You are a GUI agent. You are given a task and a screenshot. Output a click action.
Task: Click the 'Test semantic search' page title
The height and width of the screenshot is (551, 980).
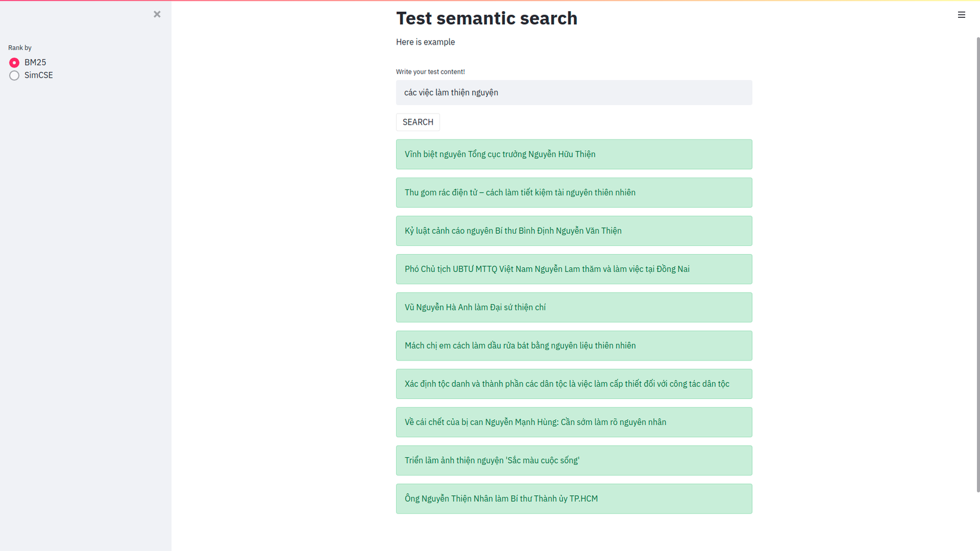click(486, 18)
